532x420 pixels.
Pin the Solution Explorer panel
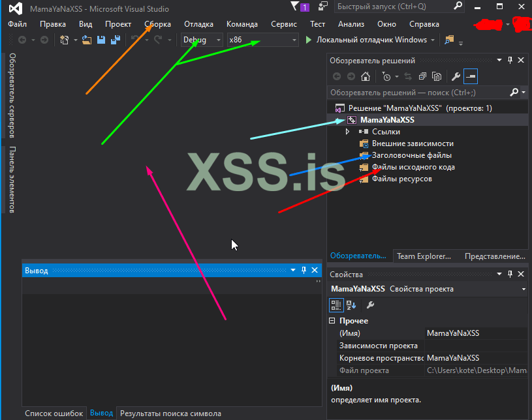510,61
